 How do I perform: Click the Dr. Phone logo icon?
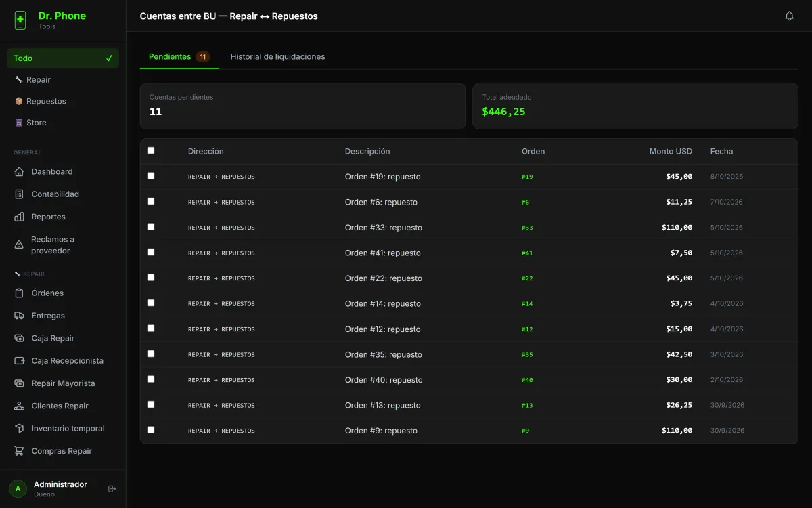click(x=20, y=20)
